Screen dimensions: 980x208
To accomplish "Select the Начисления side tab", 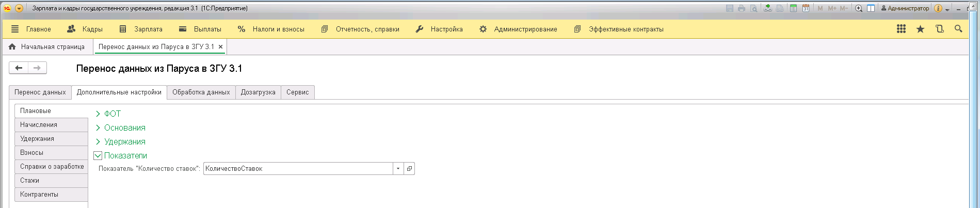I will click(x=39, y=125).
